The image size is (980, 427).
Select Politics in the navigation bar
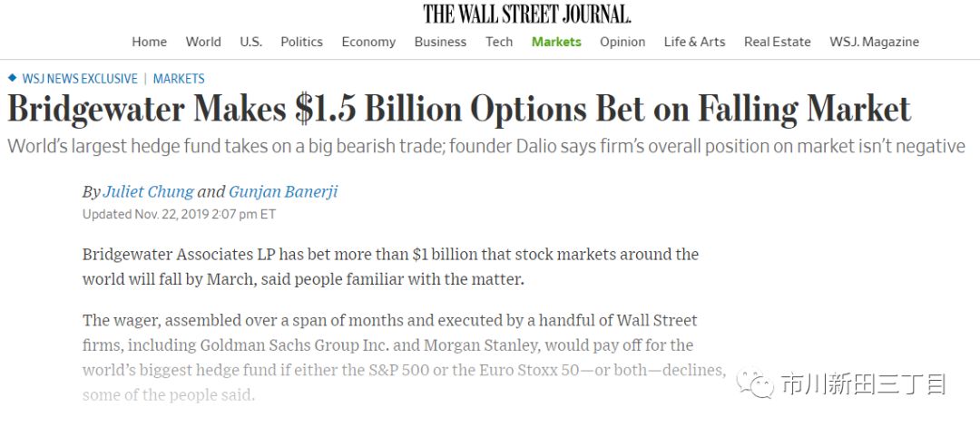click(301, 42)
